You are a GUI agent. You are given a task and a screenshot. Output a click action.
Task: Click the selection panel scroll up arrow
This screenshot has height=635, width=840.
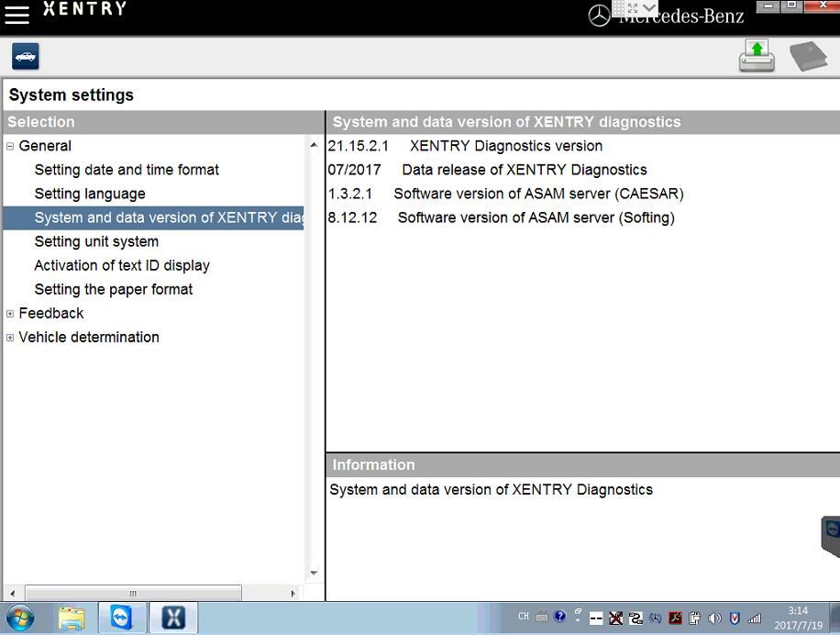click(x=314, y=145)
